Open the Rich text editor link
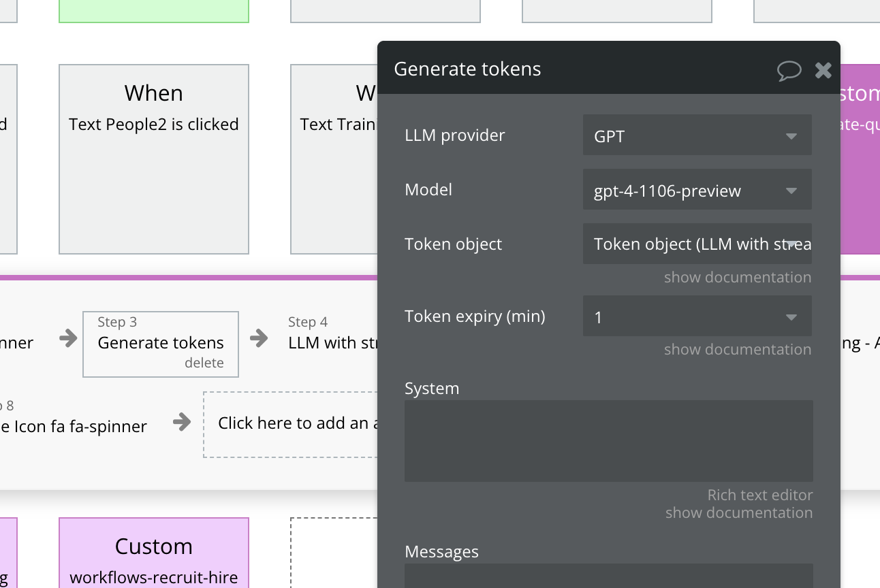 click(759, 495)
